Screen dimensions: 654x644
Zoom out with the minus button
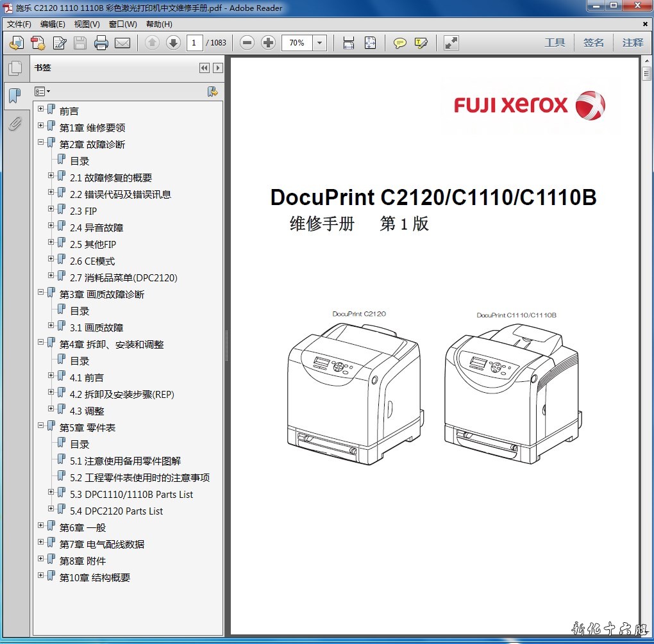click(x=247, y=43)
